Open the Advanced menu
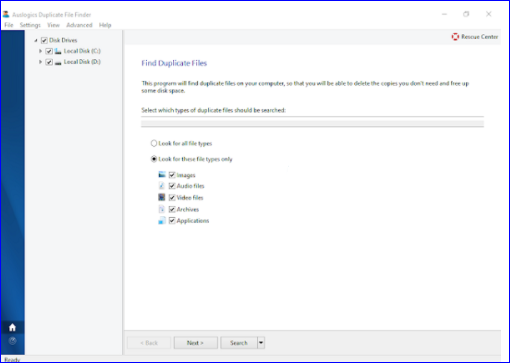The height and width of the screenshot is (363, 510). pyautogui.click(x=79, y=25)
